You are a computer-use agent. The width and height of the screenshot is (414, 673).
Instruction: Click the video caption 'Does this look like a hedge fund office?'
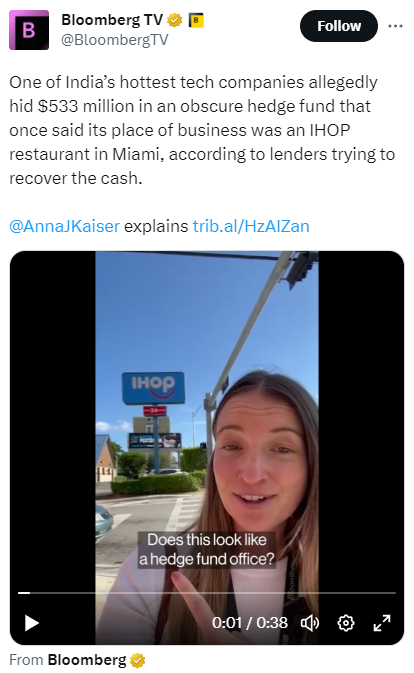[x=207, y=549]
